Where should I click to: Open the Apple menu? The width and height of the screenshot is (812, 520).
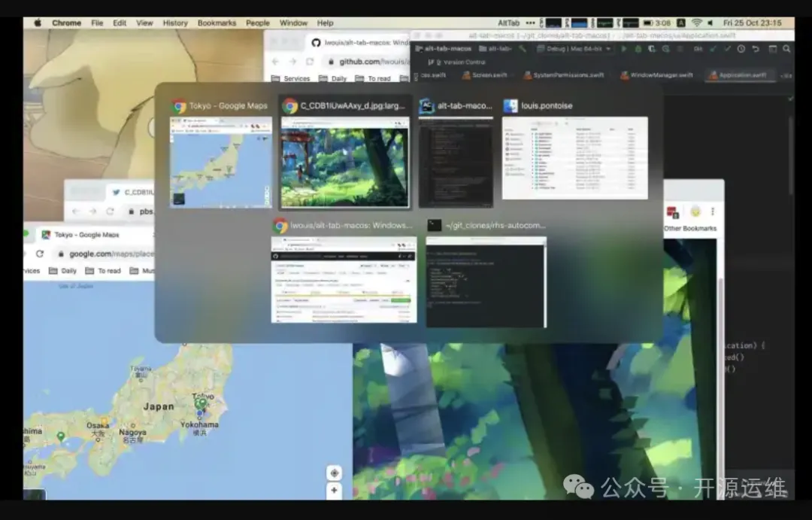click(x=38, y=23)
